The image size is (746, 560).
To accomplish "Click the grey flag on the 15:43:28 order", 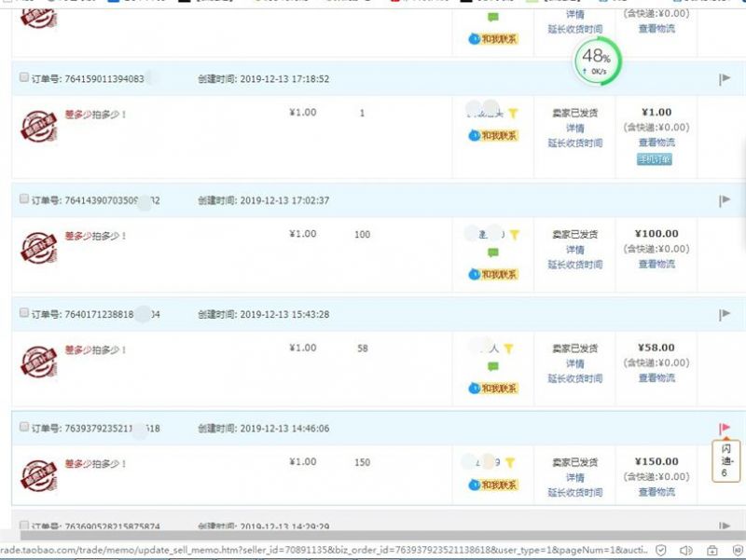I will [725, 315].
